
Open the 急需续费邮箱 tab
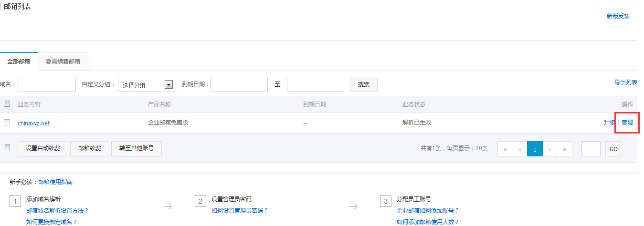point(63,62)
